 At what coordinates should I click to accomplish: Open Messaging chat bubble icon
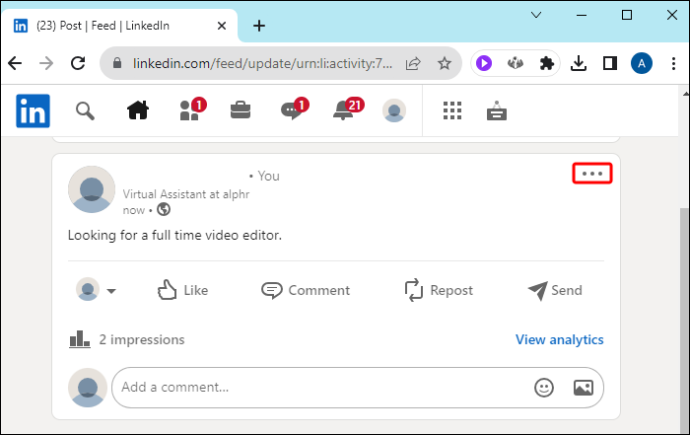(294, 109)
